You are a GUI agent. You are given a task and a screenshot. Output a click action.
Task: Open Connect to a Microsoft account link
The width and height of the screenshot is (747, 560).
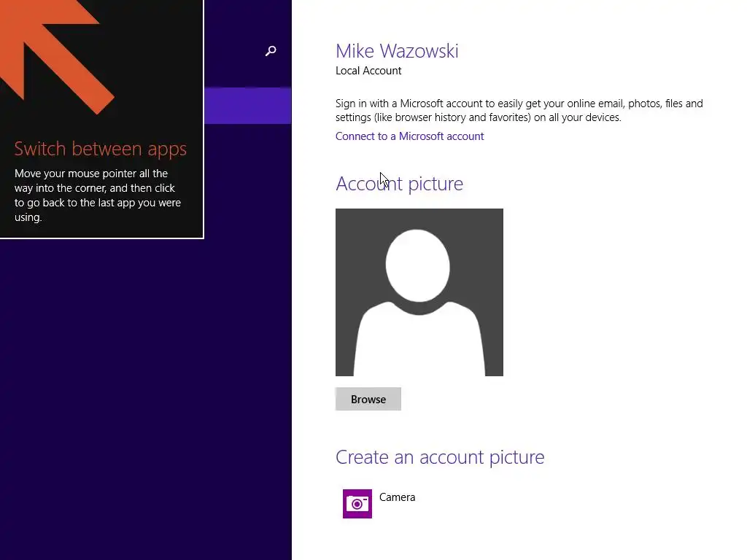tap(409, 136)
